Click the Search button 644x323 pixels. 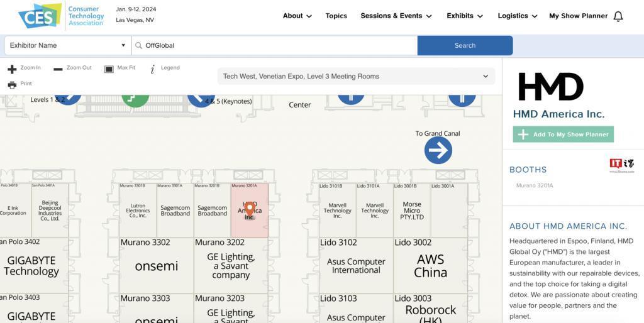coord(465,45)
